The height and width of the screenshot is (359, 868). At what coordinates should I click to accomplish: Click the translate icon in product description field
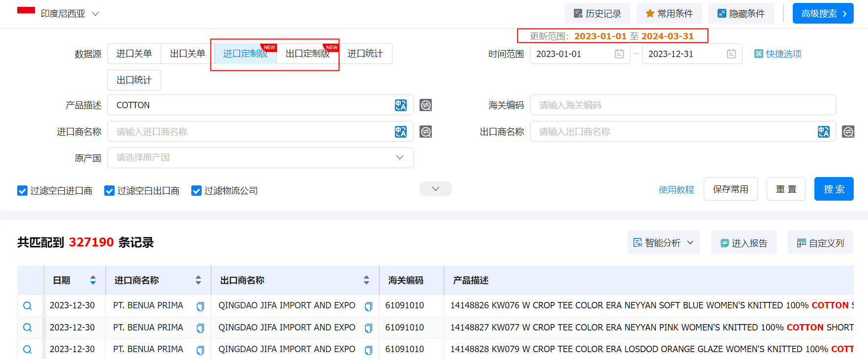coord(400,105)
